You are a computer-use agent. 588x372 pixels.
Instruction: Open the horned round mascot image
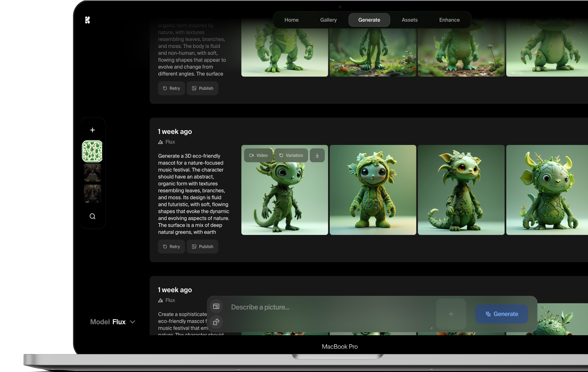coord(547,190)
